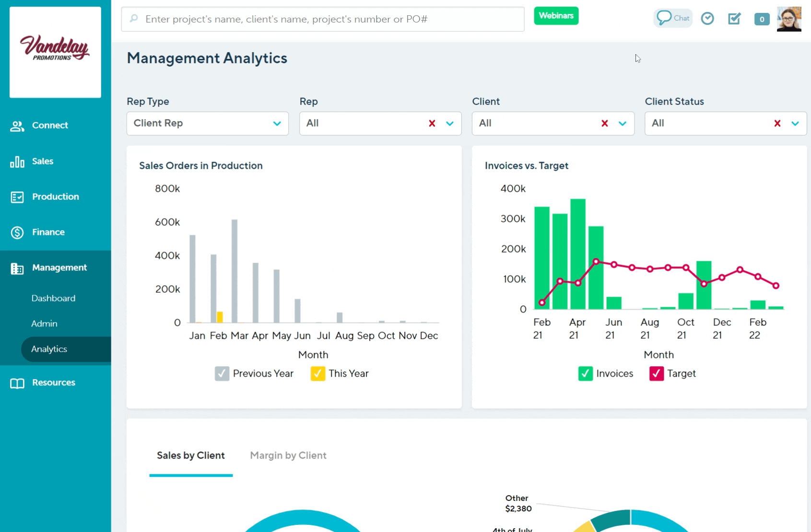811x532 pixels.
Task: Click the user profile avatar
Action: (789, 19)
